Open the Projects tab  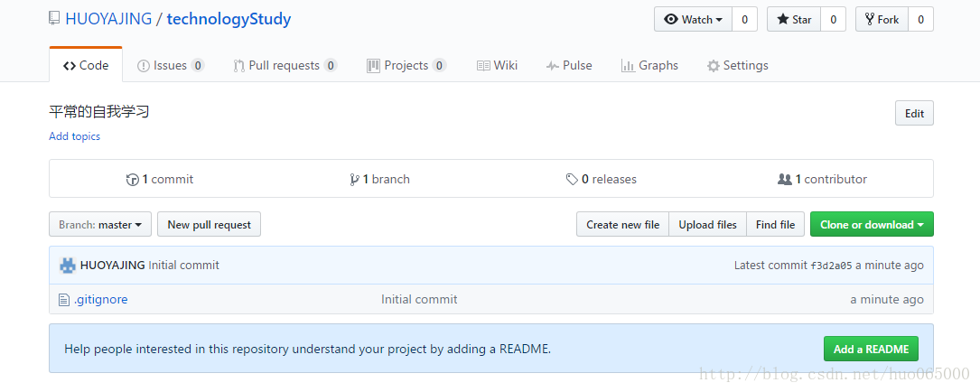pos(406,66)
